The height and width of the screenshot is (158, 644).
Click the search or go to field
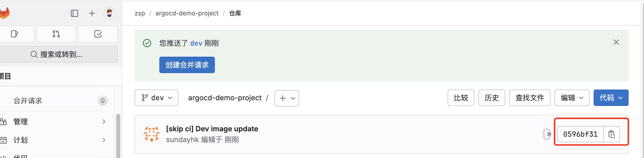[x=58, y=54]
